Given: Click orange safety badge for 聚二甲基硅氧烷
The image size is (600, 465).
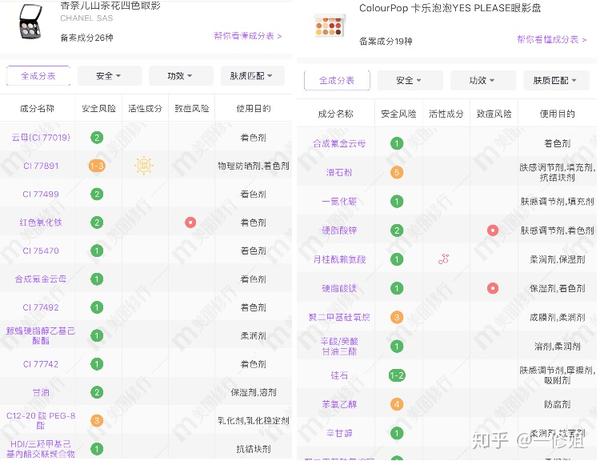Looking at the screenshot, I should [397, 317].
